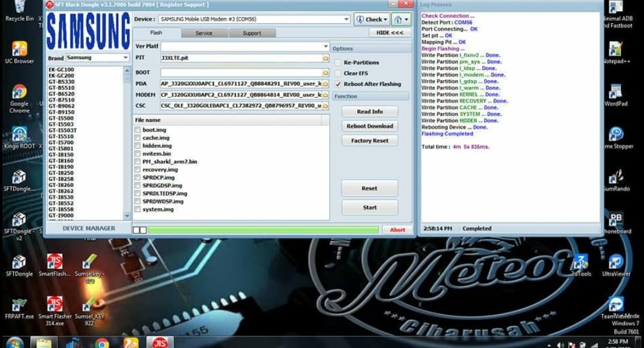The height and width of the screenshot is (348, 644).
Task: Launch Smart Flasher 314.exe desktop icon
Action: click(x=55, y=310)
